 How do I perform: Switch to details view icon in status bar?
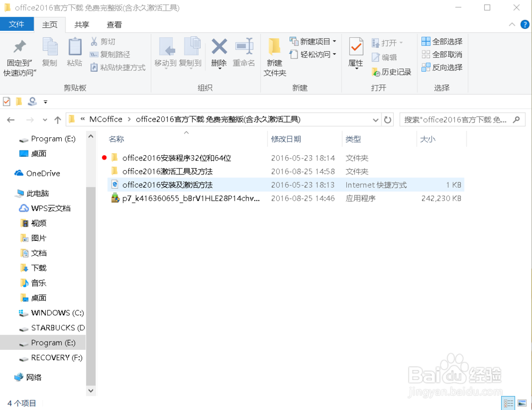[508, 403]
